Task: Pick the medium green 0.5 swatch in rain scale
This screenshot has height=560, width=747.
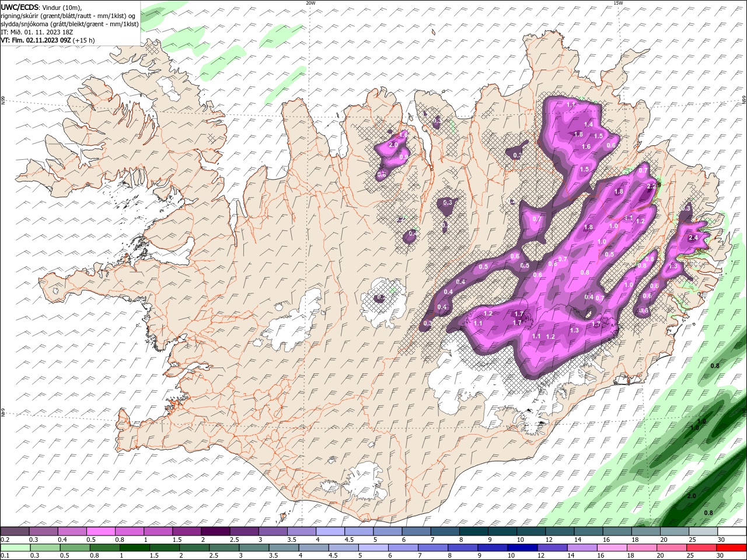Action: 75,548
